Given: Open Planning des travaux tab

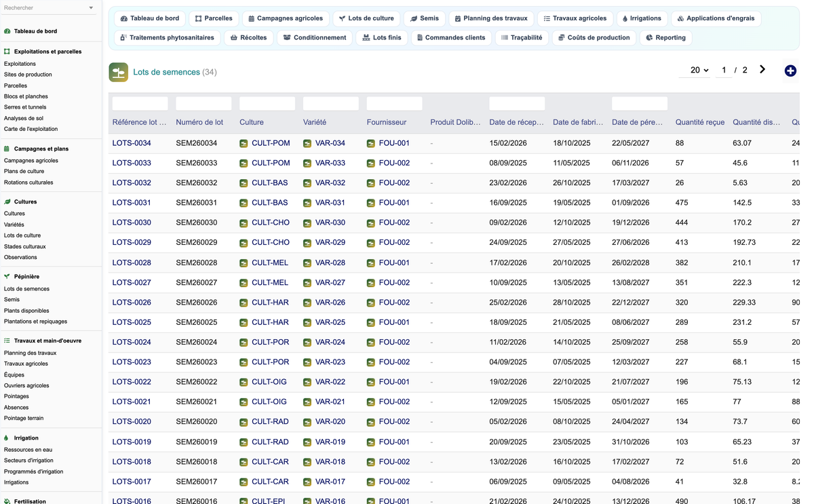Looking at the screenshot, I should [x=491, y=18].
